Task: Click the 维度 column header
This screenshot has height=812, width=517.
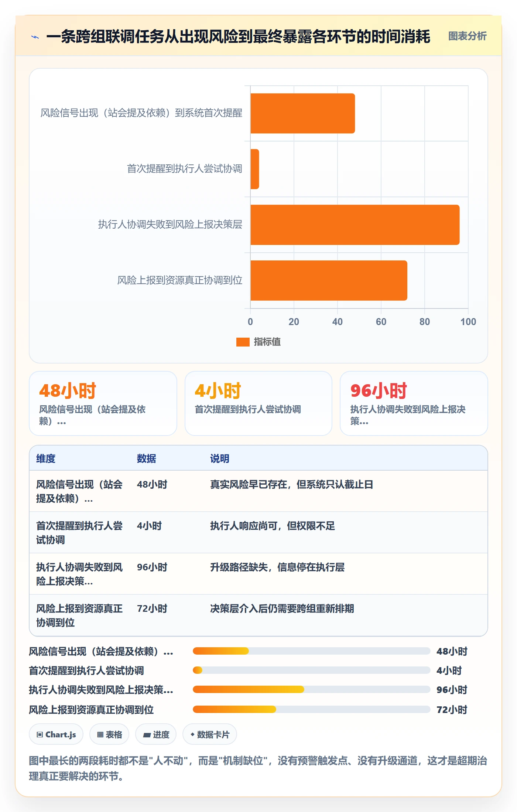Action: [46, 458]
